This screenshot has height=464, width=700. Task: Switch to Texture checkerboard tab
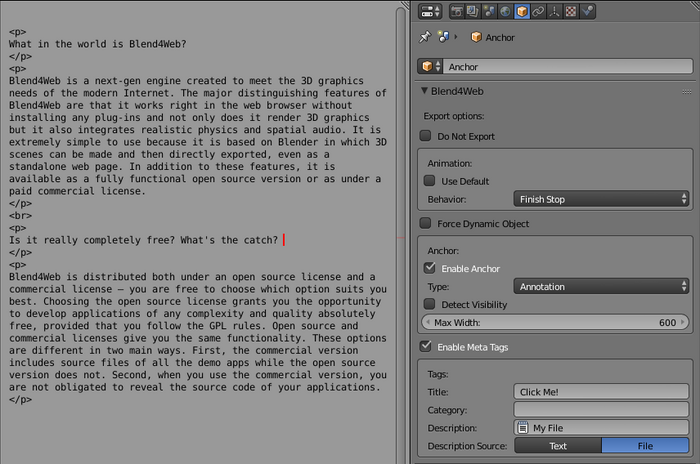571,11
